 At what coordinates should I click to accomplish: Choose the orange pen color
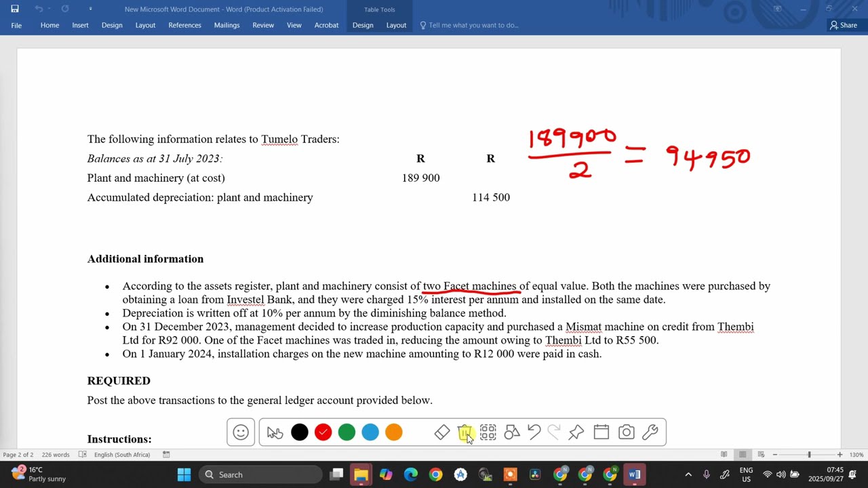(394, 432)
